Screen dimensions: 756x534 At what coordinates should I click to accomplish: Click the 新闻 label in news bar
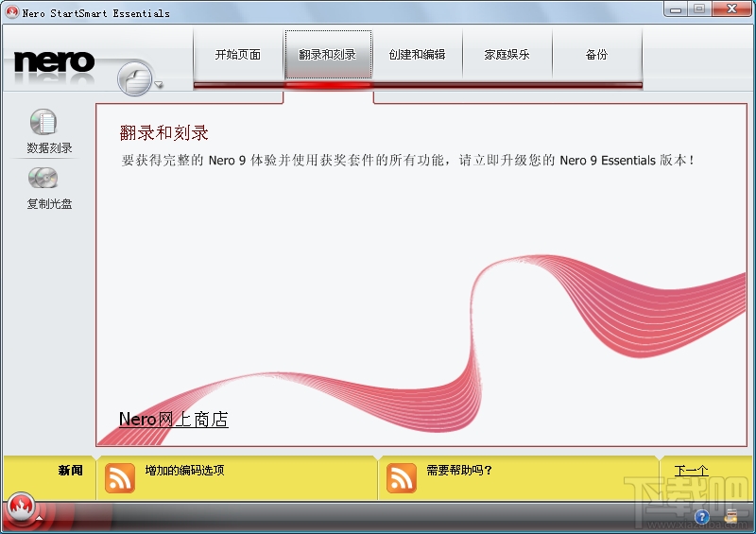pyautogui.click(x=70, y=471)
